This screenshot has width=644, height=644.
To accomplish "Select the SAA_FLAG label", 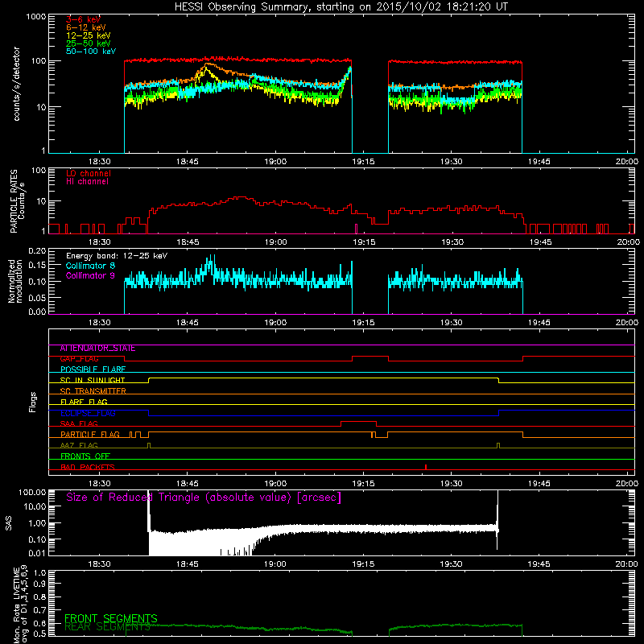I will [x=79, y=424].
